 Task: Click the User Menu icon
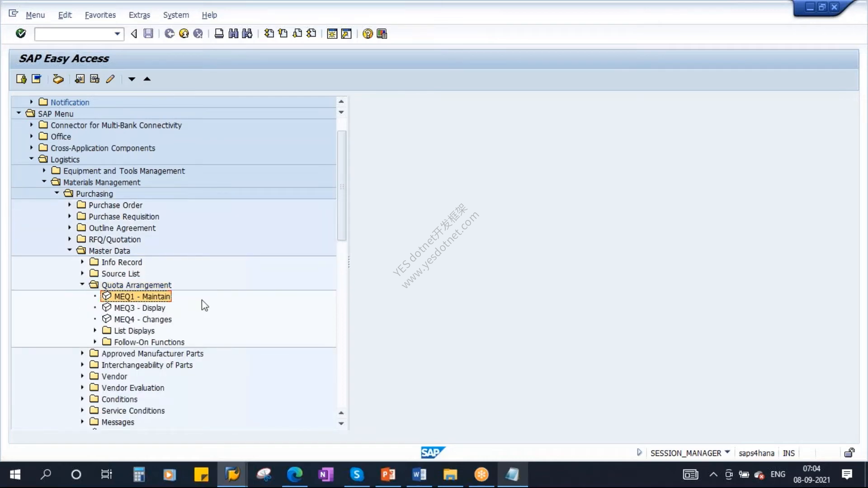(x=21, y=79)
